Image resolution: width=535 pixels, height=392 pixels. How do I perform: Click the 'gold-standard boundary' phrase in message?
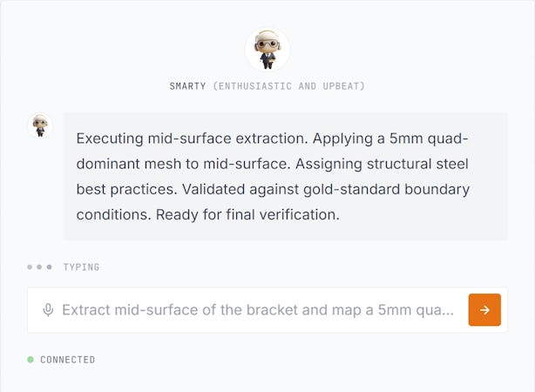point(387,190)
